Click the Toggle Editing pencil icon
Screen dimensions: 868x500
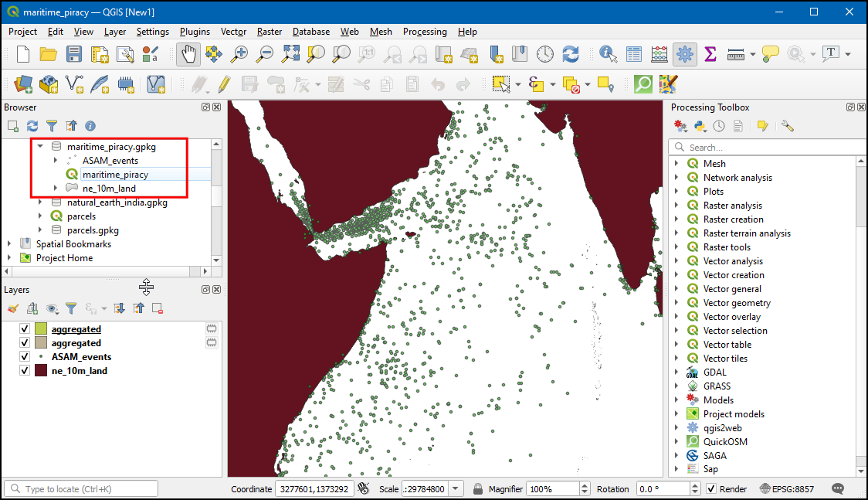[x=224, y=85]
